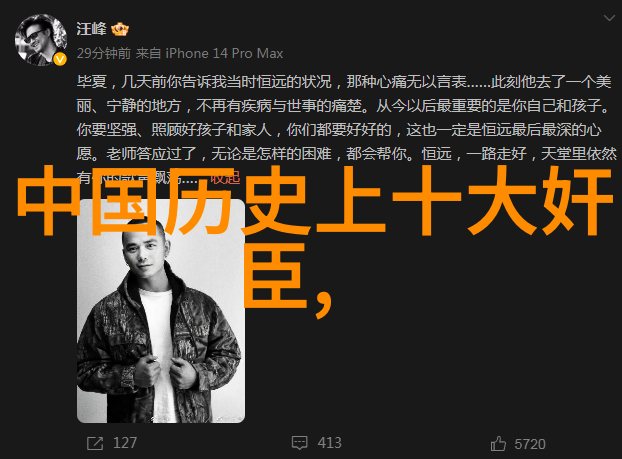Click the comment count 413

click(329, 443)
